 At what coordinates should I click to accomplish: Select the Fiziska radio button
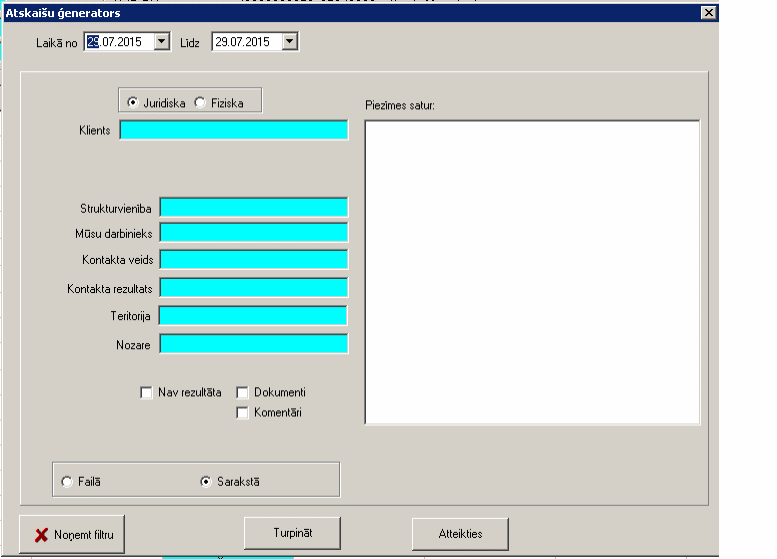pyautogui.click(x=200, y=103)
